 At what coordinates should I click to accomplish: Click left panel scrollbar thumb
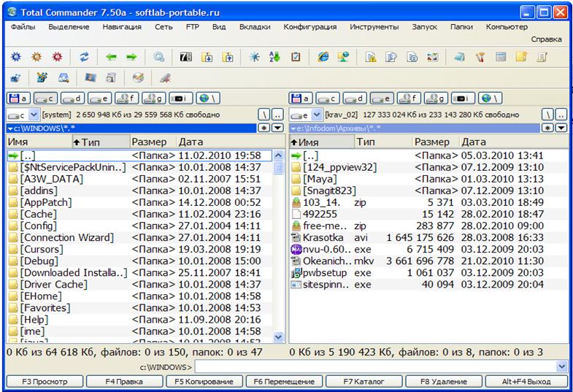(278, 168)
